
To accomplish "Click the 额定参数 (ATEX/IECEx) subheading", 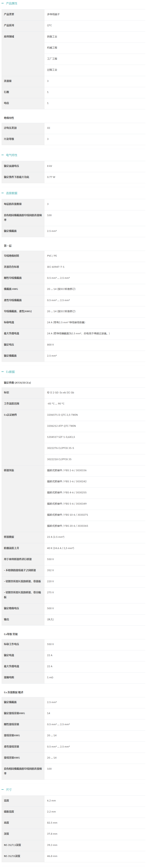I will (17, 383).
